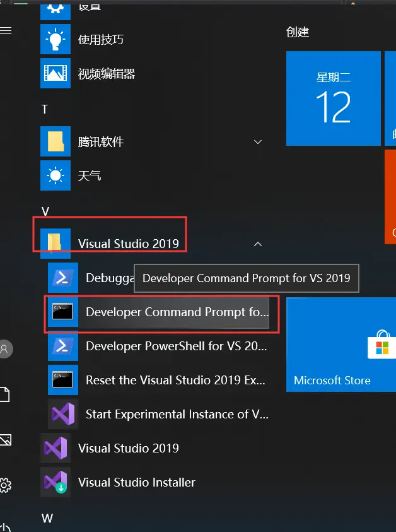The image size is (396, 532).
Task: Click the letter T section header
Action: (x=44, y=109)
